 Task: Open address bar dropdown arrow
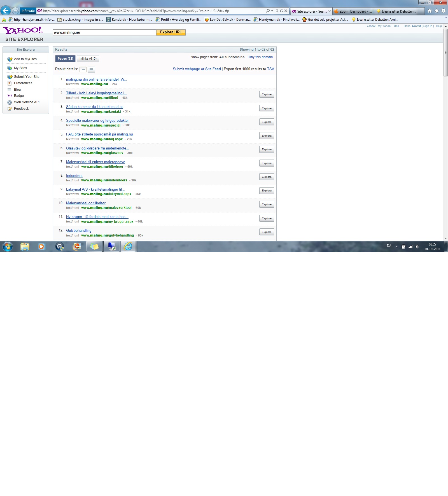[x=272, y=11]
